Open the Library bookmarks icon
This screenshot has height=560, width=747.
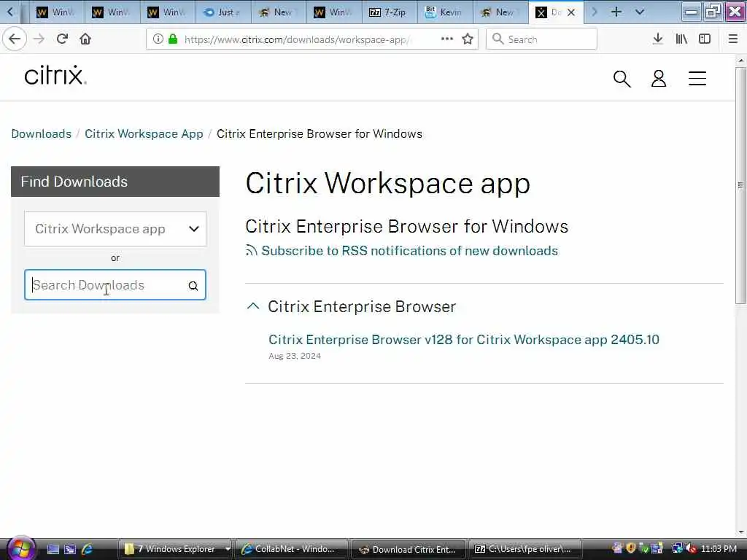coord(681,39)
